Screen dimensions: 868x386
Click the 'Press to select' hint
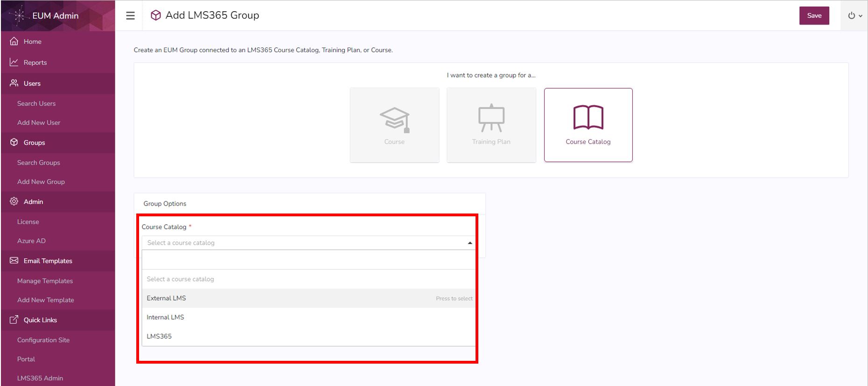454,298
